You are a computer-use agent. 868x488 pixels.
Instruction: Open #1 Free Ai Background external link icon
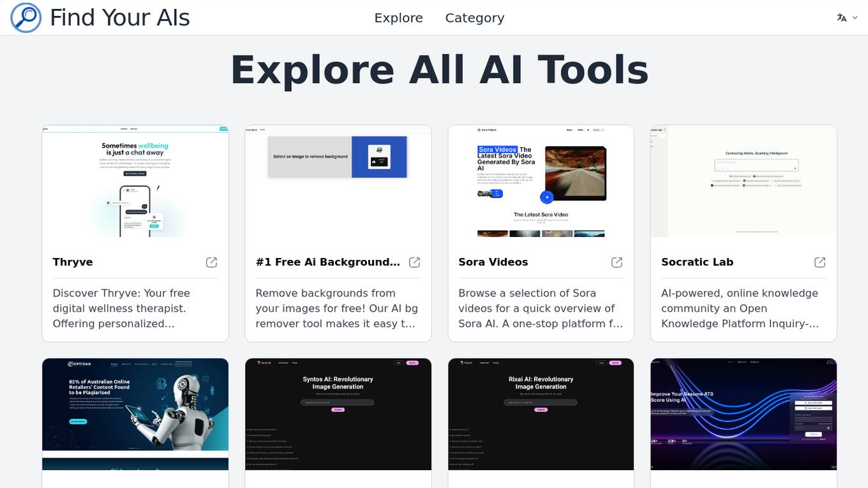414,263
